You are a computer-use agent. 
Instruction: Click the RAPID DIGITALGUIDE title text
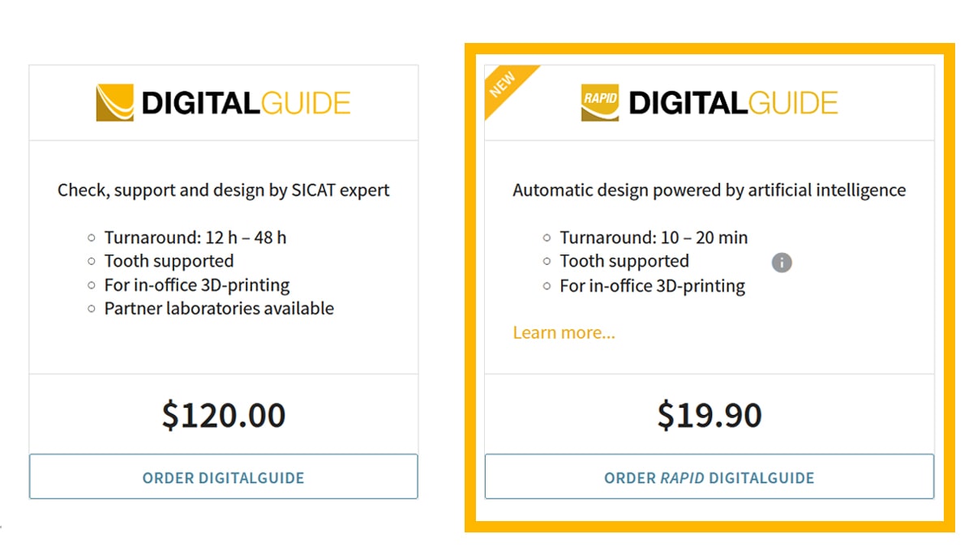733,103
